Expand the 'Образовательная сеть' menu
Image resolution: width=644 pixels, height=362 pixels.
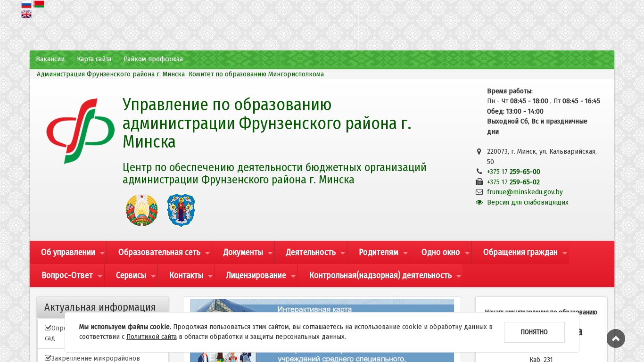pos(159,252)
